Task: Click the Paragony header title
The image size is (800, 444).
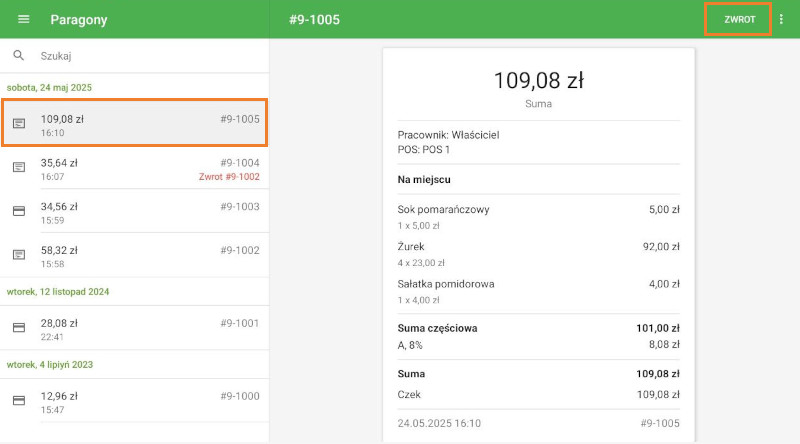Action: [x=79, y=20]
